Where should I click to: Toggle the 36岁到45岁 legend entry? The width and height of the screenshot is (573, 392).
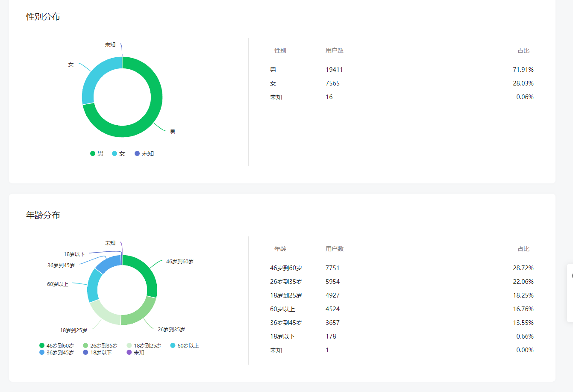(x=57, y=352)
